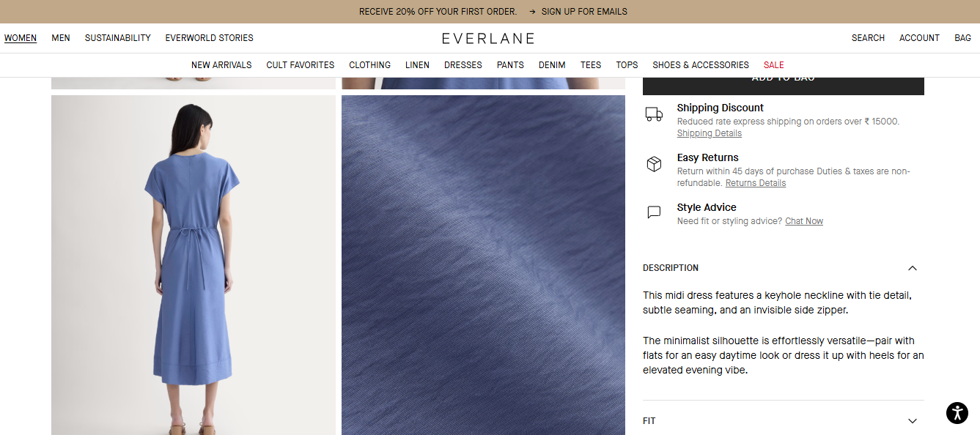Expand the Fit section chevron
Image resolution: width=980 pixels, height=435 pixels.
pyautogui.click(x=913, y=421)
